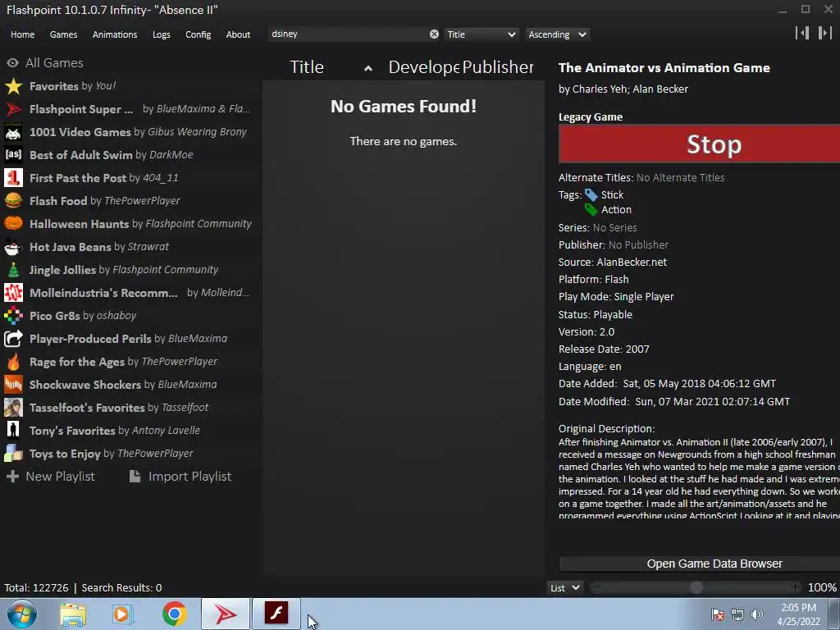Image resolution: width=840 pixels, height=630 pixels.
Task: Open Rage for the Ages flame icon
Action: 13,362
